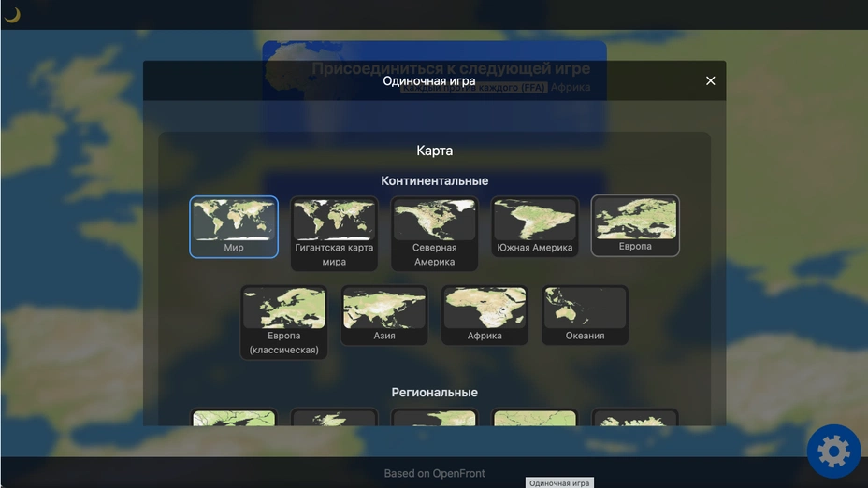Choose the Европа map
The height and width of the screenshot is (488, 868).
tap(635, 225)
